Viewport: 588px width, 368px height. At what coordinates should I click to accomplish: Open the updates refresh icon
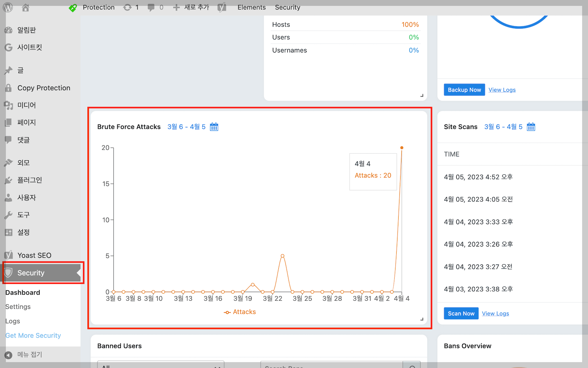tap(127, 7)
